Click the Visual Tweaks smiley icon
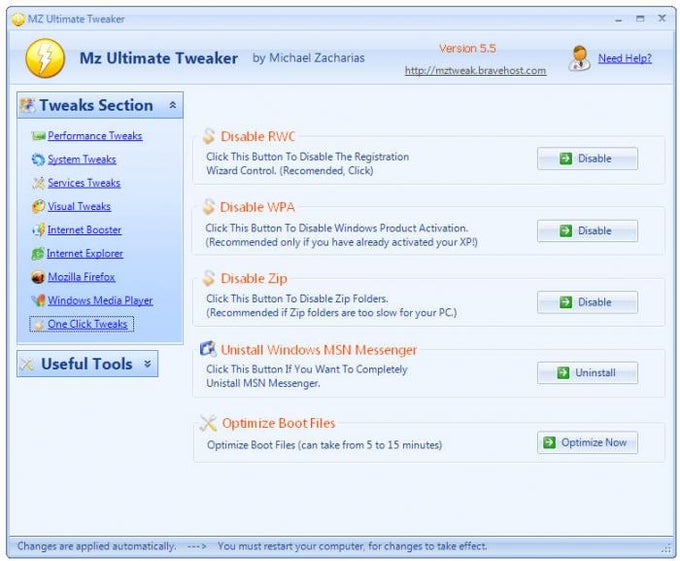This screenshot has width=680, height=561. pyautogui.click(x=38, y=206)
